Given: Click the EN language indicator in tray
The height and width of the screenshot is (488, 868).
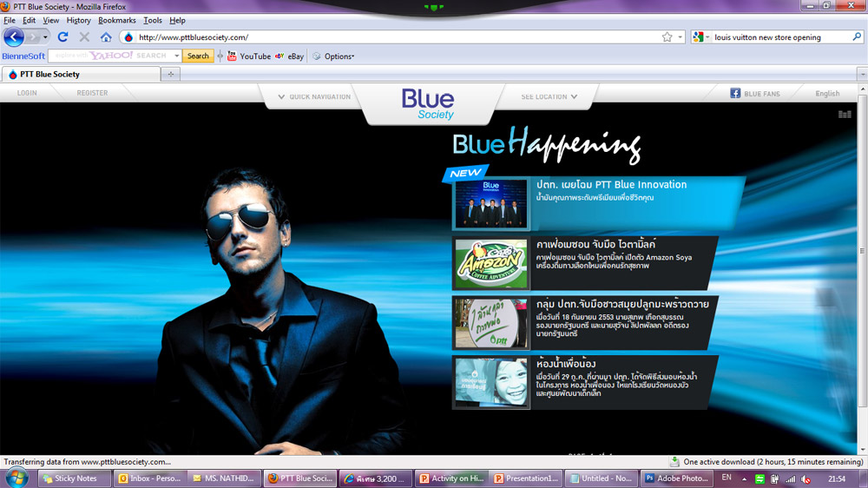Looking at the screenshot, I should point(727,478).
